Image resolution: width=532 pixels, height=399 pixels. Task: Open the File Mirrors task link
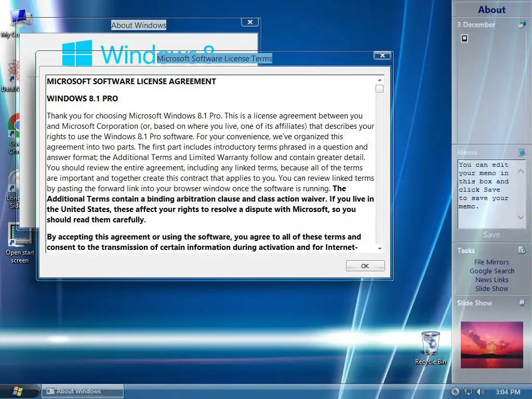tap(491, 262)
